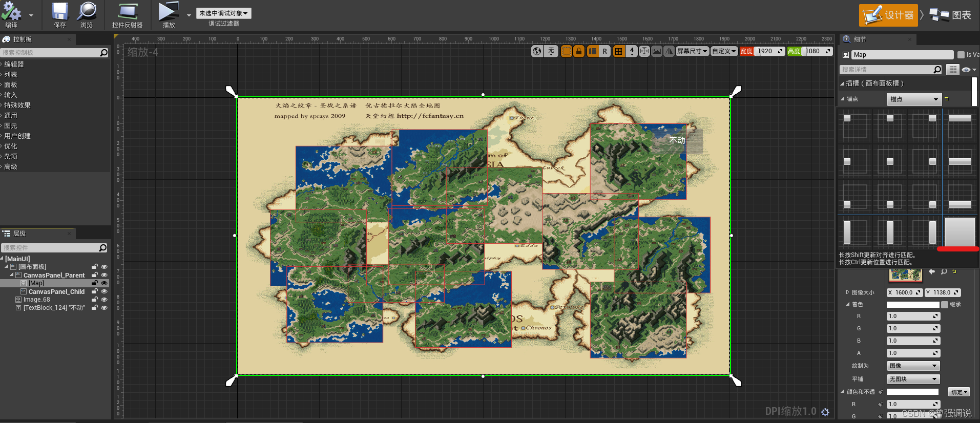Viewport: 980px width, 423px height.
Task: Lock the [Map] widget in hierarchy
Action: pyautogui.click(x=95, y=283)
